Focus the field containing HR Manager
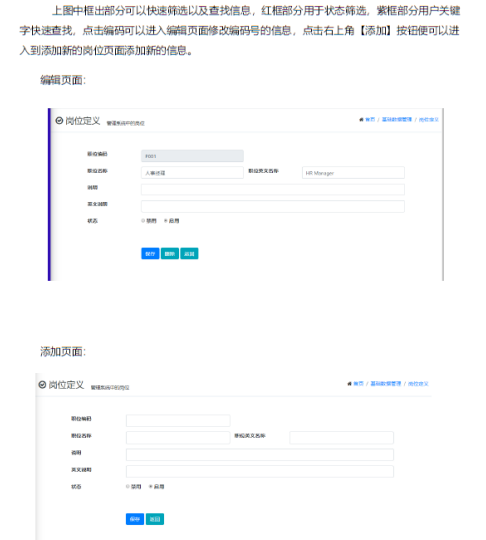 (x=353, y=173)
